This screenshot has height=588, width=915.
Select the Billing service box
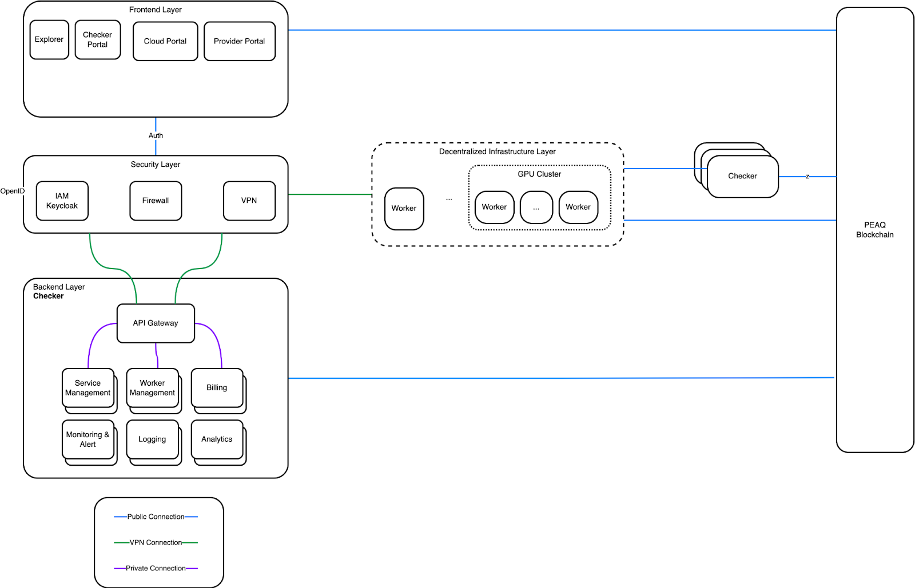[x=217, y=387]
